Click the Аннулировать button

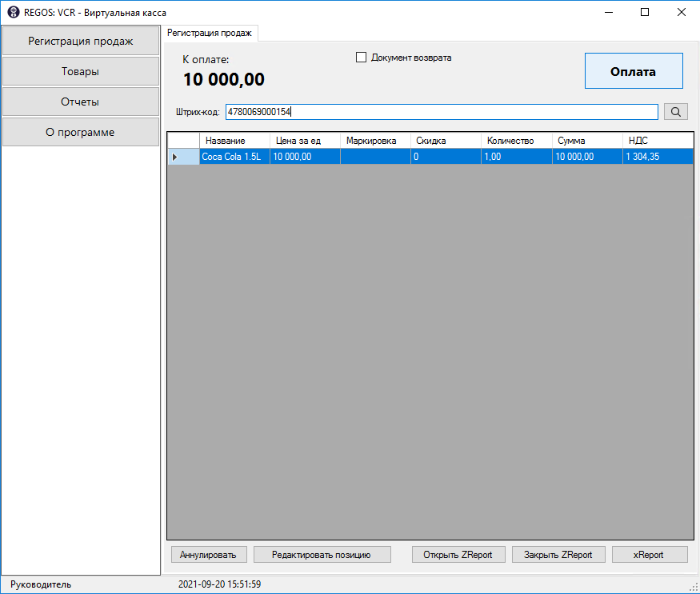click(x=208, y=554)
